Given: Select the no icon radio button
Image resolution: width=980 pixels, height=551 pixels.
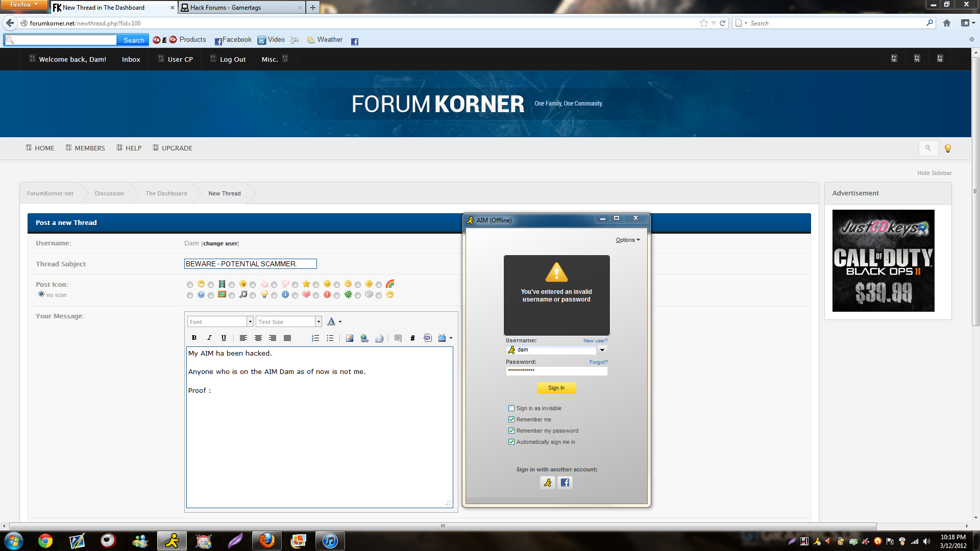Looking at the screenshot, I should click(x=41, y=294).
